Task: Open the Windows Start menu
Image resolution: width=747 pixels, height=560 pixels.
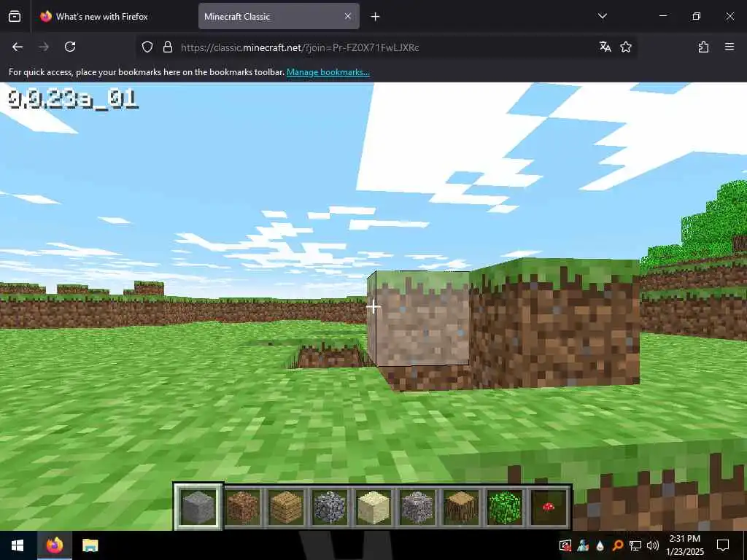Action: 18,545
